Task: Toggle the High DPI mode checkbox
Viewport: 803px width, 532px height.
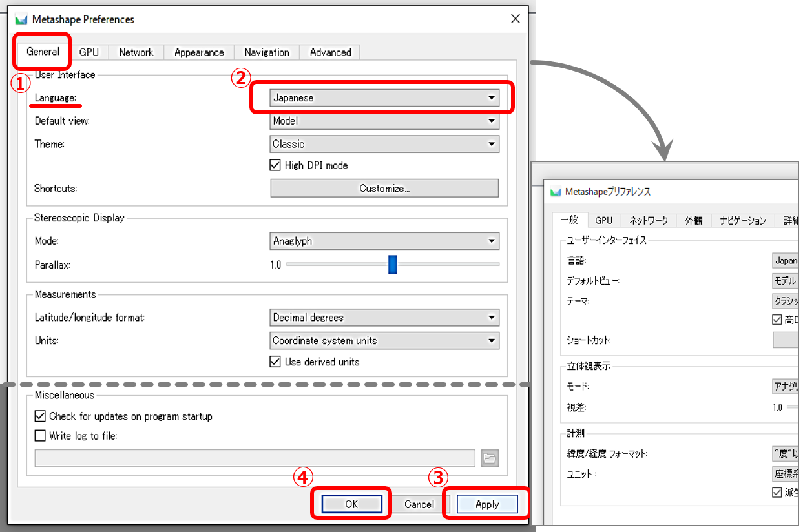Action: point(275,165)
